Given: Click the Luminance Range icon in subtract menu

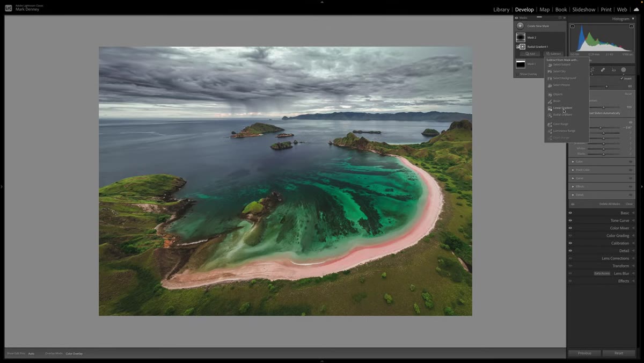Looking at the screenshot, I should coord(550,131).
